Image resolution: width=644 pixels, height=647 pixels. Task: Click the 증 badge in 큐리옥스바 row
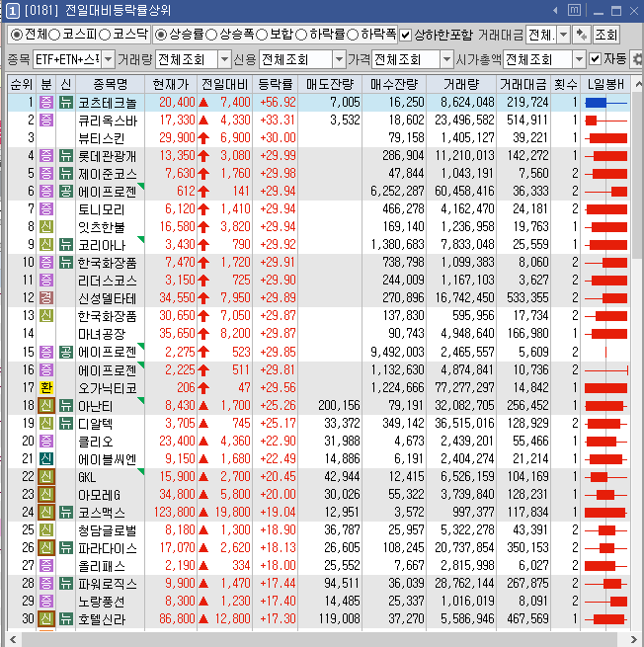click(x=46, y=121)
